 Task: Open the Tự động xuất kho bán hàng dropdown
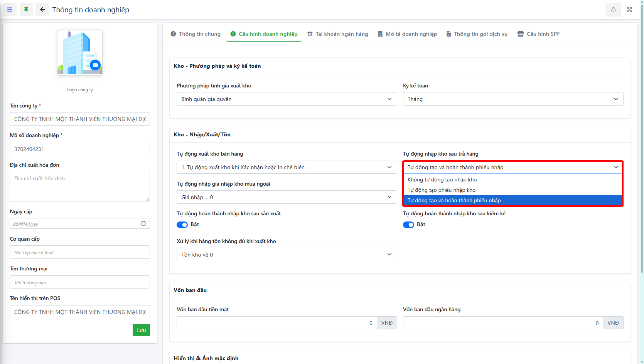click(287, 167)
